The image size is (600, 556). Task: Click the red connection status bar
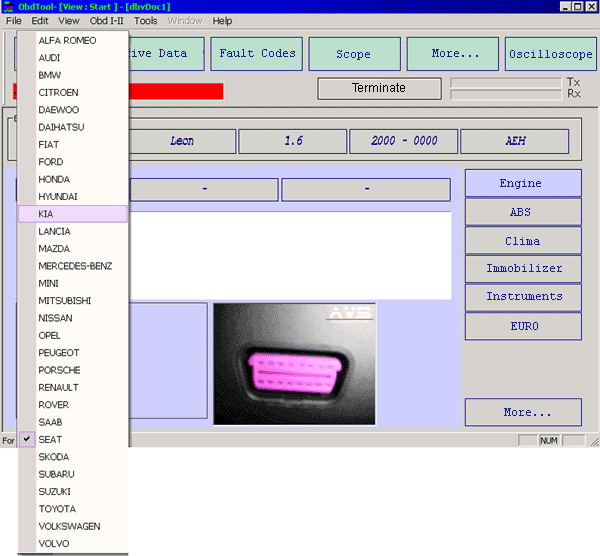click(x=176, y=91)
